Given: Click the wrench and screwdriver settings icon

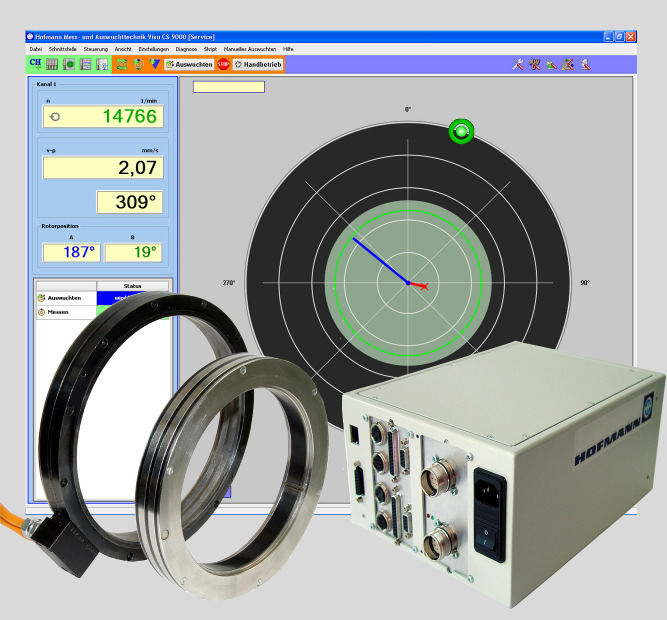Looking at the screenshot, I should click(x=518, y=64).
